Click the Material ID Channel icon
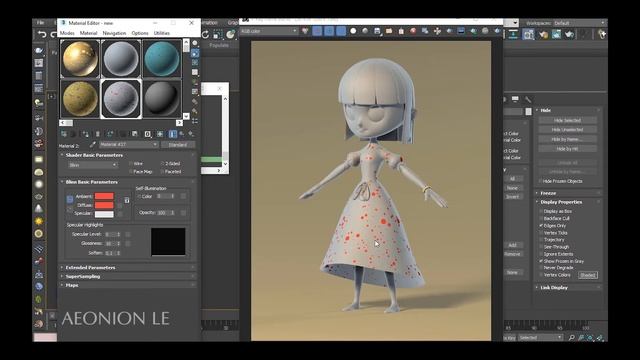 pyautogui.click(x=148, y=134)
